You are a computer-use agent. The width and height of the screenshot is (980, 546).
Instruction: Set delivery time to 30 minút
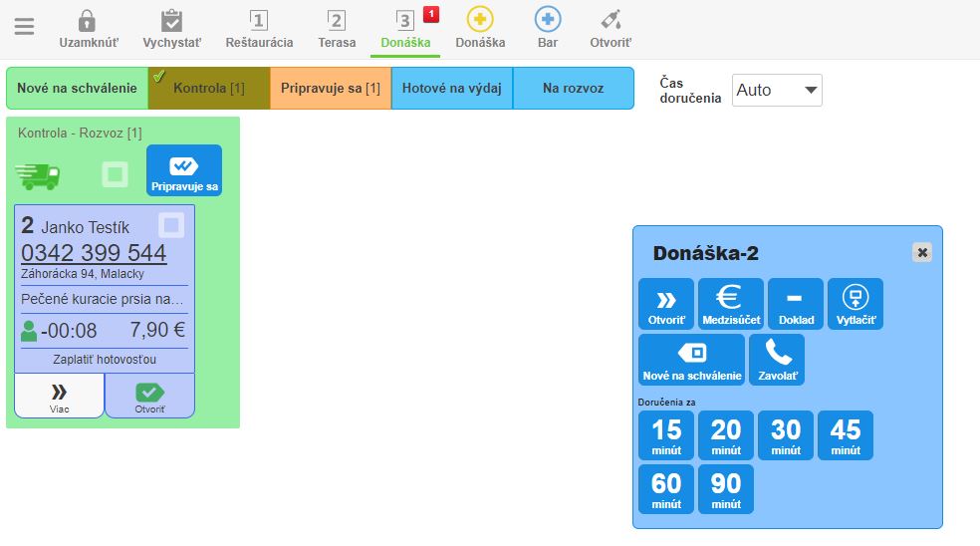click(786, 435)
